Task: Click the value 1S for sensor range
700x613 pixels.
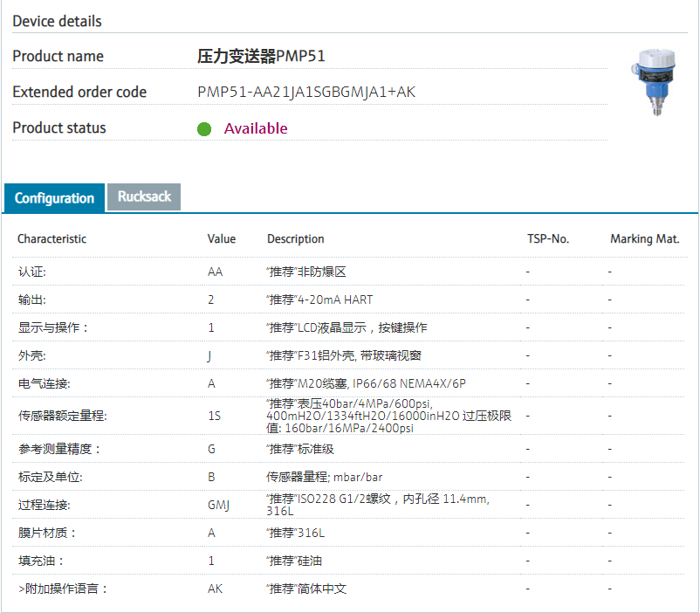Action: pos(214,416)
